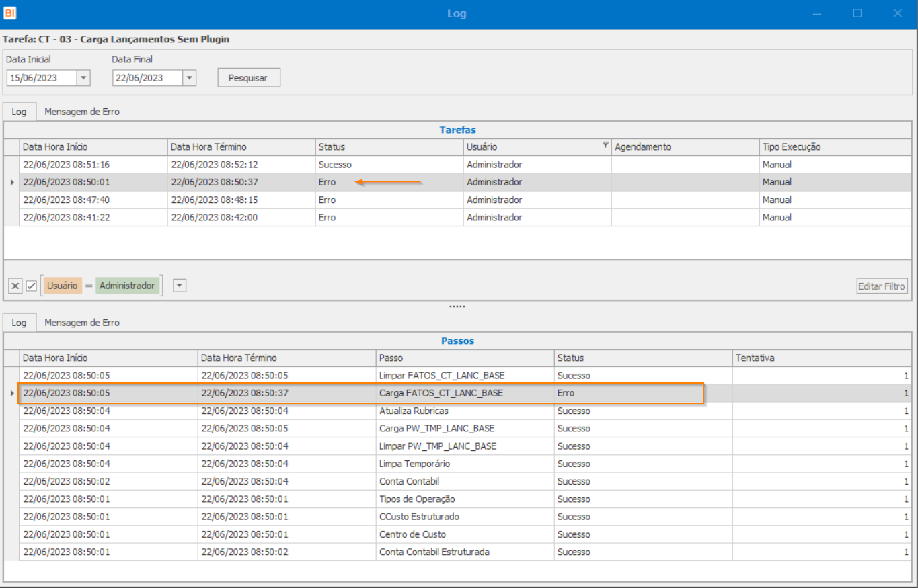Click the filter icon on Usuário column
Viewport: 918px width, 588px height.
(x=605, y=144)
